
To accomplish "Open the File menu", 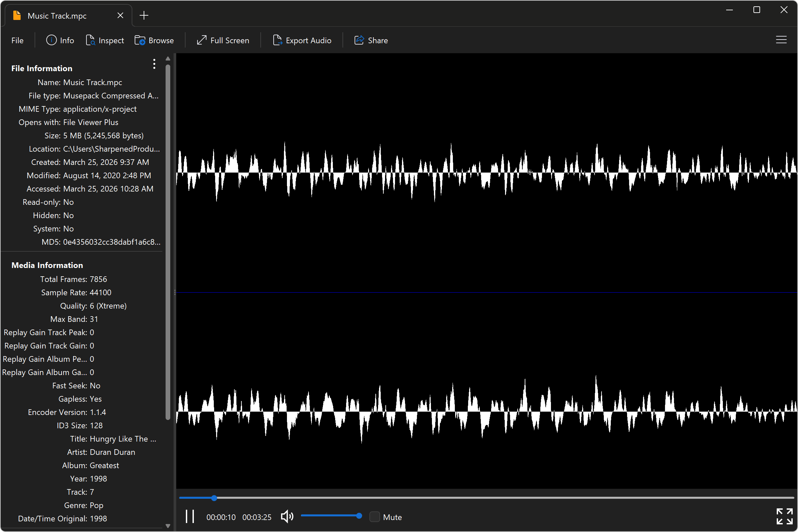I will [17, 40].
